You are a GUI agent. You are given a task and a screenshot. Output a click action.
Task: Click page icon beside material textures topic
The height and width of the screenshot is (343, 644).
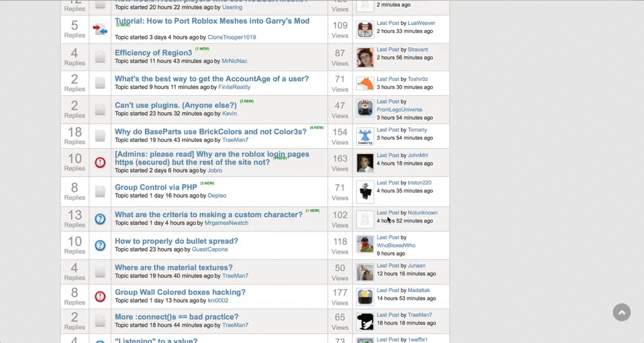100,271
